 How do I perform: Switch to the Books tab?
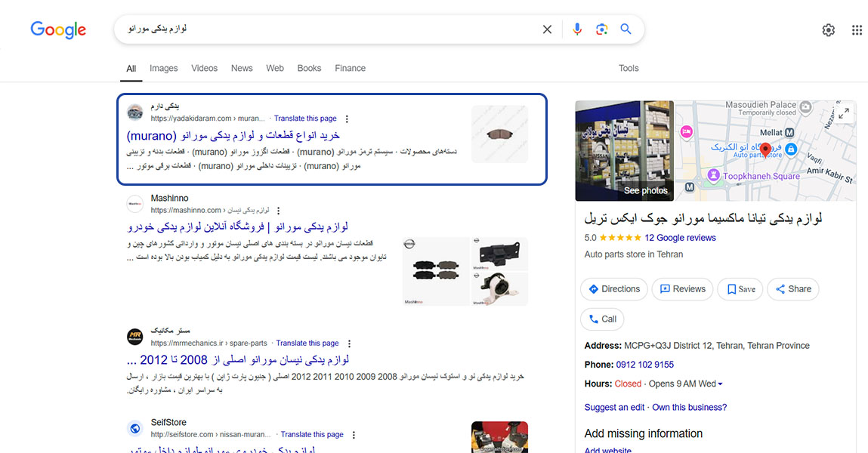pos(309,68)
